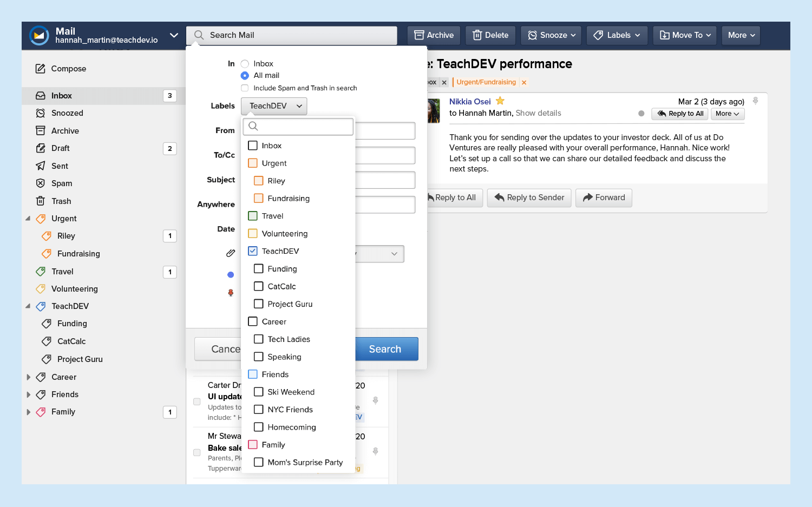Check the Travel label checkbox

coord(253,216)
